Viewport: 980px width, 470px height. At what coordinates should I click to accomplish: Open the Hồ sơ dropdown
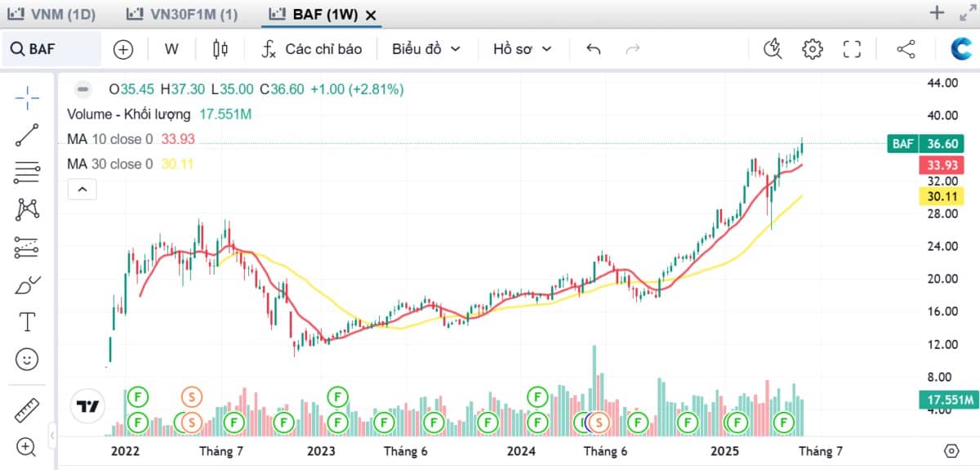[x=523, y=49]
